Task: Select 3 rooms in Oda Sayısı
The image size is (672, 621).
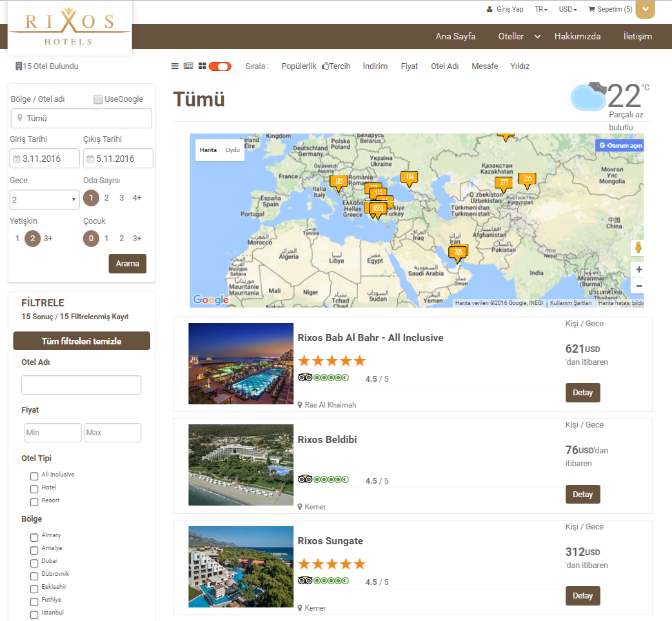Action: [x=122, y=197]
